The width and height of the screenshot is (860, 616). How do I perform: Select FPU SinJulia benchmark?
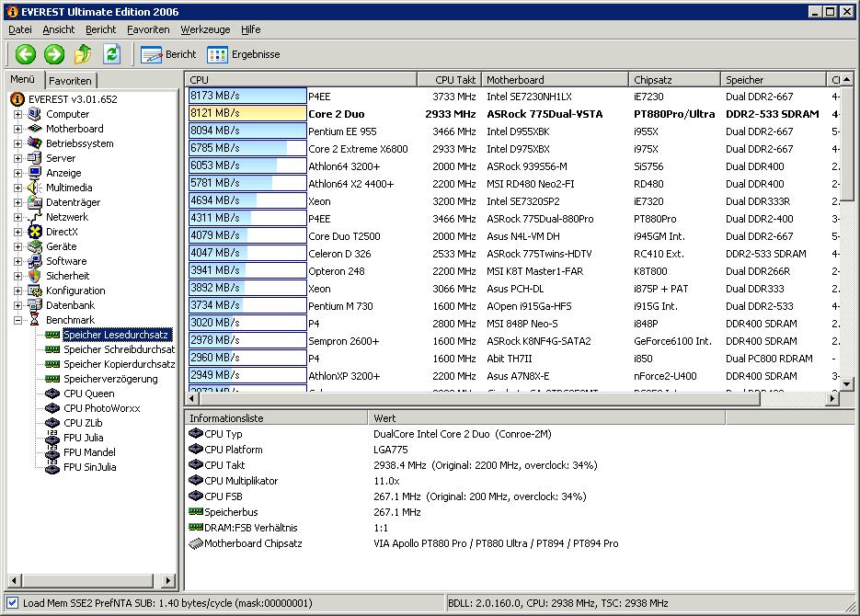89,467
